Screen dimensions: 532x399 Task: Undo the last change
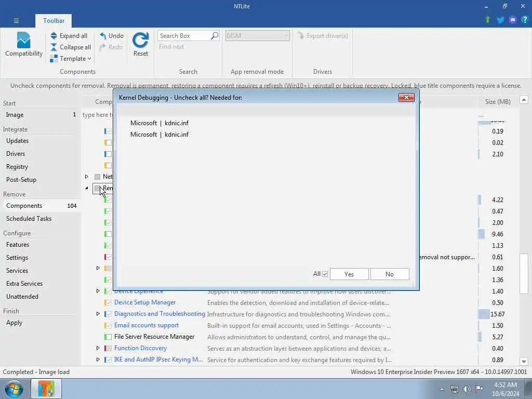click(112, 36)
